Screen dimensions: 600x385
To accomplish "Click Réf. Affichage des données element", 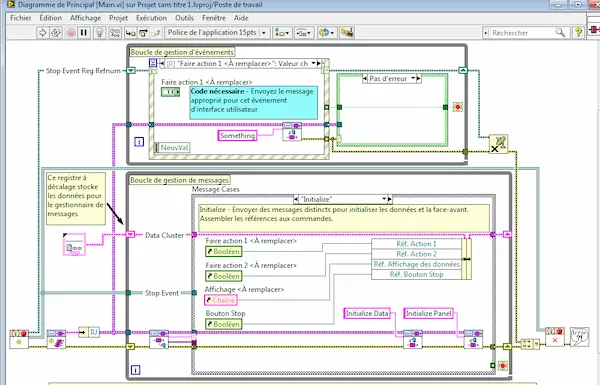I will point(416,264).
